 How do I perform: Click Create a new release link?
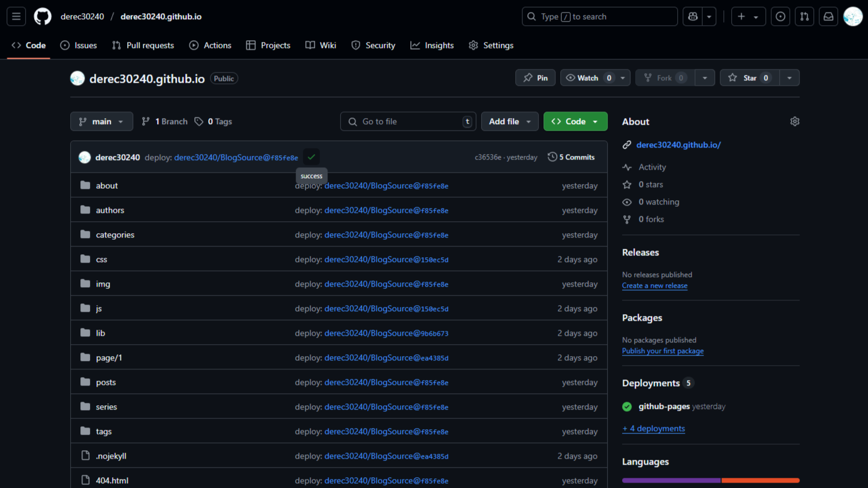655,286
